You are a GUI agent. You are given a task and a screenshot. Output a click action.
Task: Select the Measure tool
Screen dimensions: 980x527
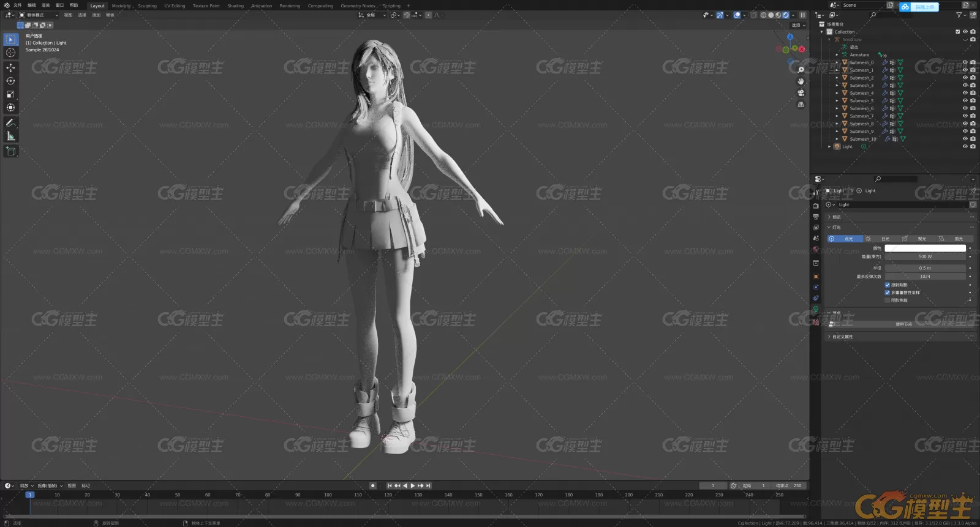pos(10,136)
